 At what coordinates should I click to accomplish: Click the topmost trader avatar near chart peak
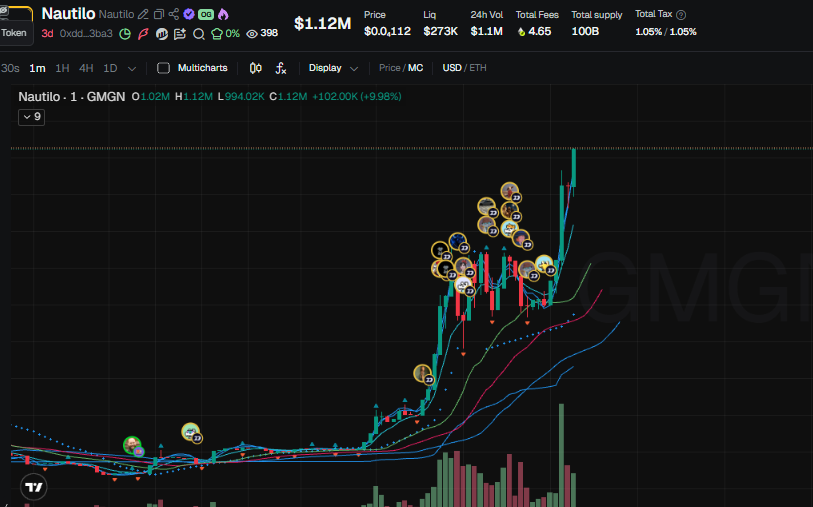tap(510, 191)
